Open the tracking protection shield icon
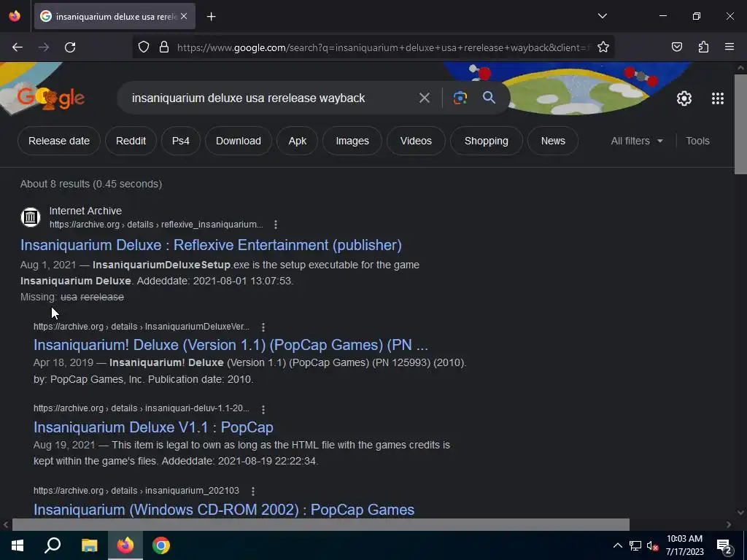The image size is (747, 560). (x=144, y=47)
